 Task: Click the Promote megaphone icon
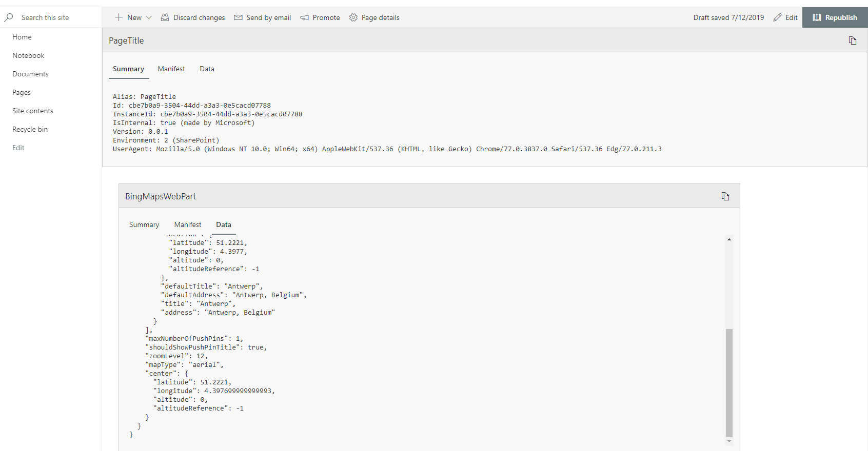point(304,17)
